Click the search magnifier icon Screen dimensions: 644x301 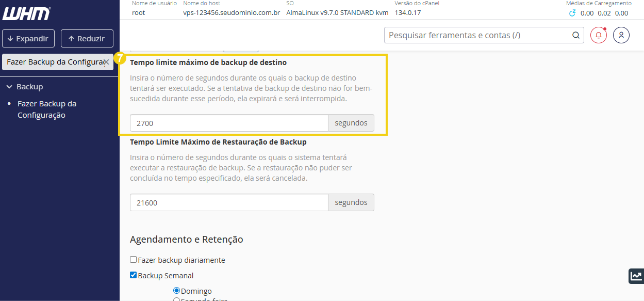point(575,35)
